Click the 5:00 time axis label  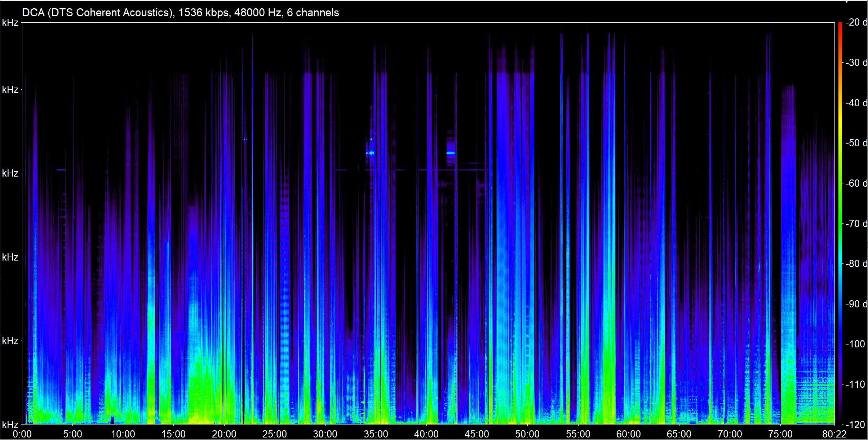[72, 434]
